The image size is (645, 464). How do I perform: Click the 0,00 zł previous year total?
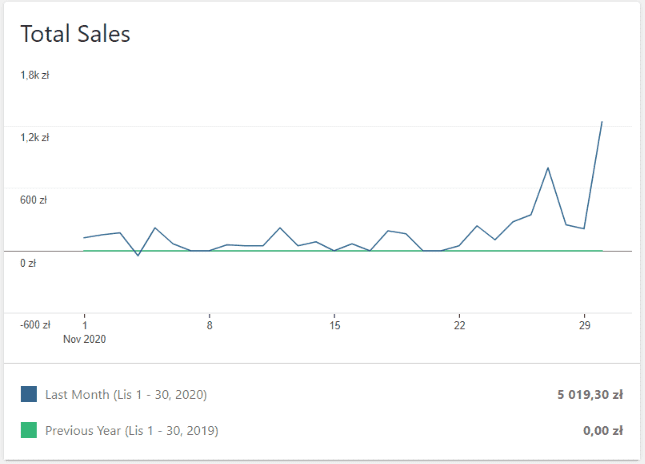601,431
